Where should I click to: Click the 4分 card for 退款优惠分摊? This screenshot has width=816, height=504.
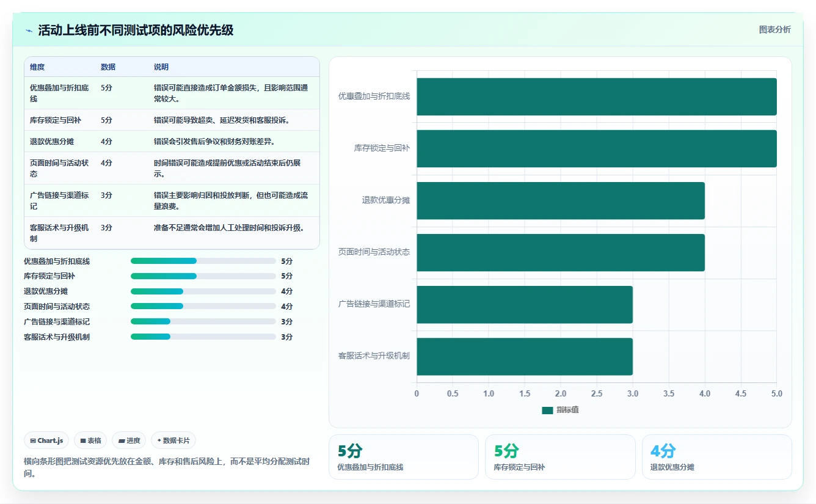click(717, 457)
